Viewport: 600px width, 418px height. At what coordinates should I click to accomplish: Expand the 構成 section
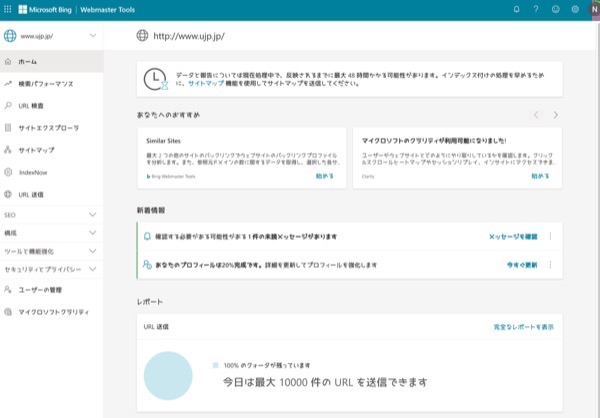51,233
